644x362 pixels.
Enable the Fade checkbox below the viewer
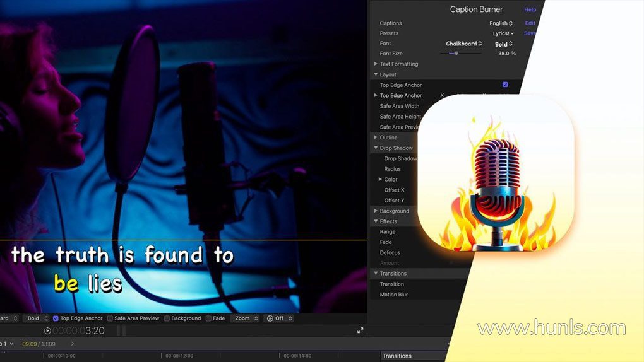[x=208, y=318]
